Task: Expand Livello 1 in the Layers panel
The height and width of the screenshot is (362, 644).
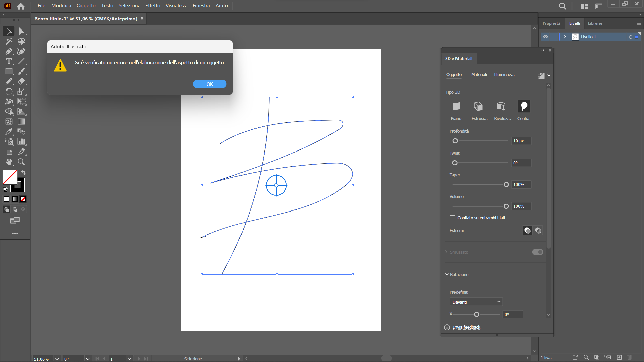Action: [565, 37]
